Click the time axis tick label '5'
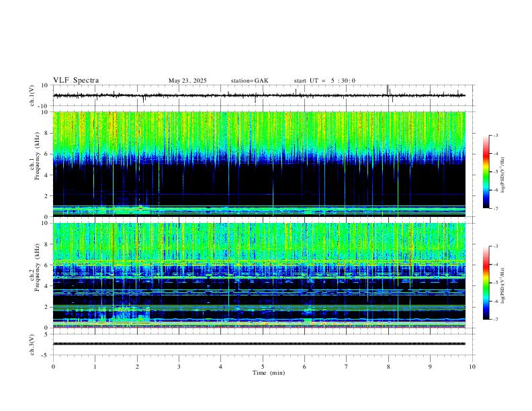This screenshot has height=411, width=532. click(x=263, y=367)
